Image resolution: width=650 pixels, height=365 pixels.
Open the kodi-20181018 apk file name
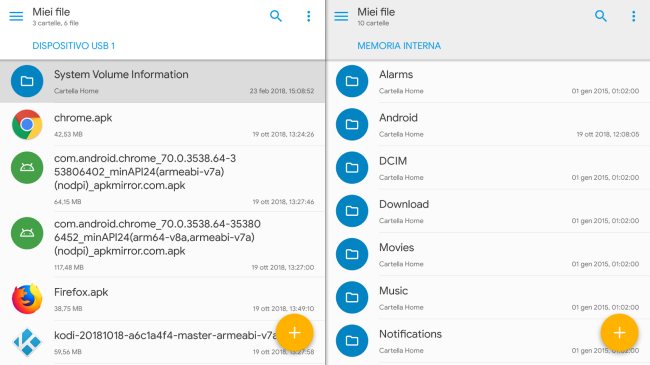point(165,335)
